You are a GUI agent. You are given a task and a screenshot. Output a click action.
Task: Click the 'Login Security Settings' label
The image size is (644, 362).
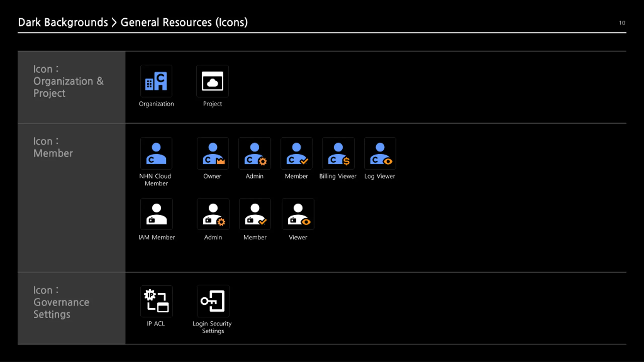[212, 327]
